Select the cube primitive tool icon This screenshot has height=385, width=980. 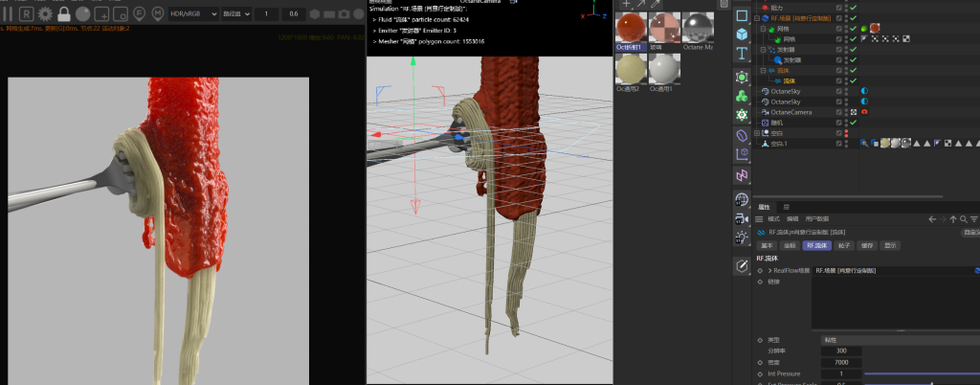742,34
